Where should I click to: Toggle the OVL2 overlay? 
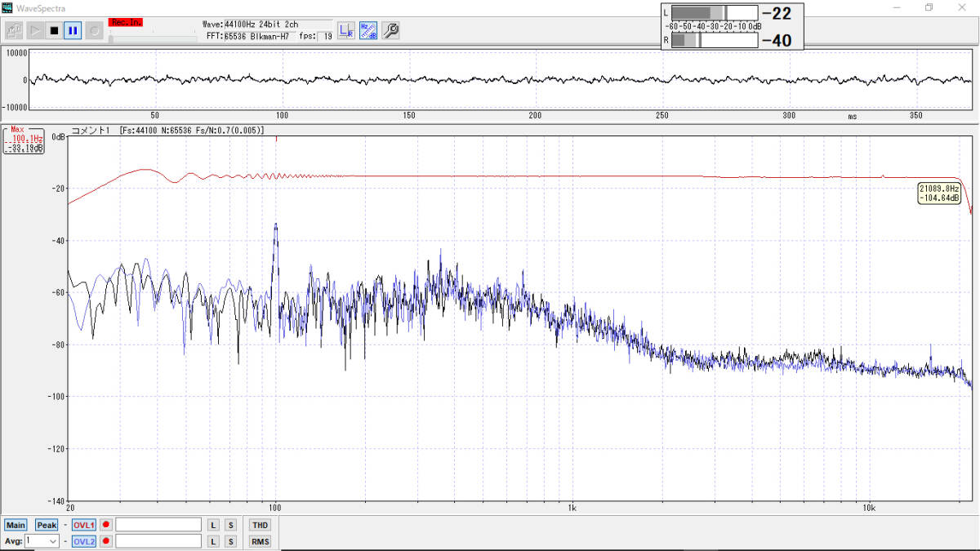coord(84,541)
